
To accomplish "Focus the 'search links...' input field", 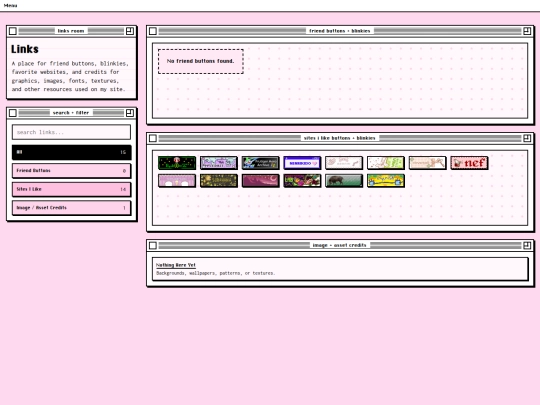I will (x=72, y=132).
